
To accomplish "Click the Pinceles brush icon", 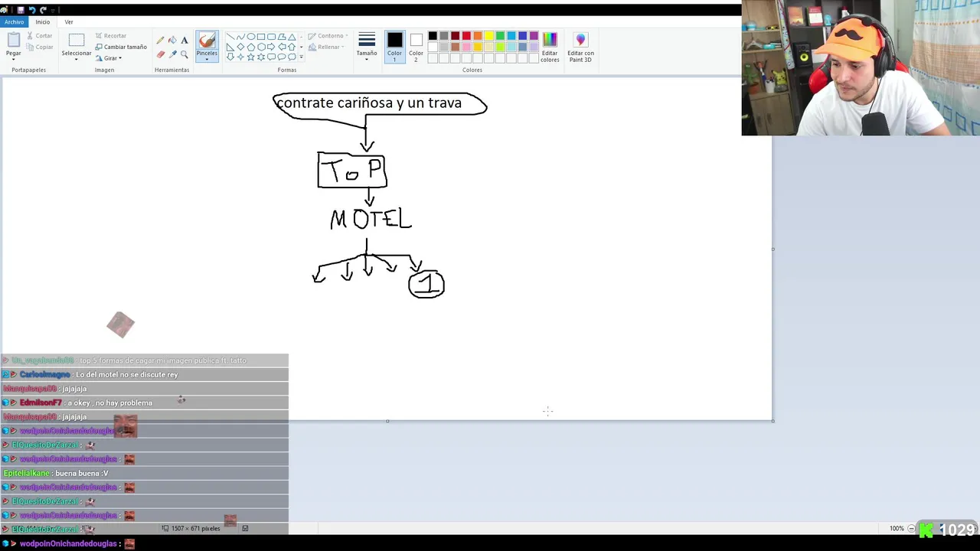I will [207, 41].
